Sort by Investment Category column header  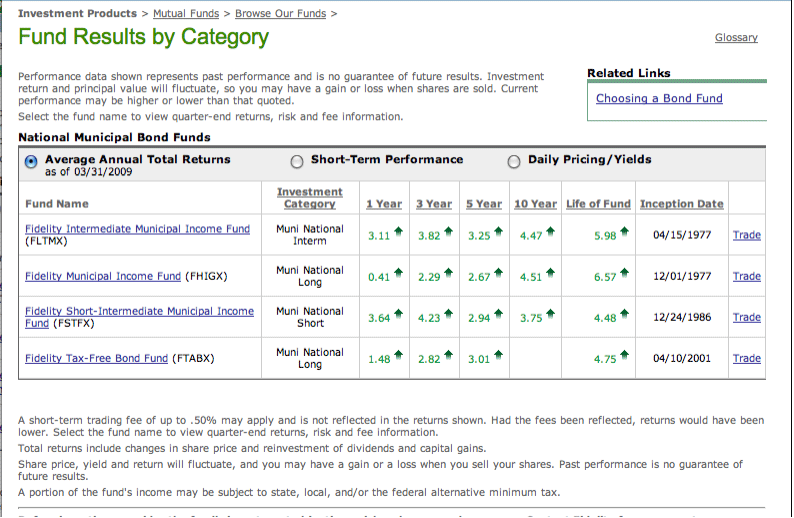pyautogui.click(x=309, y=198)
